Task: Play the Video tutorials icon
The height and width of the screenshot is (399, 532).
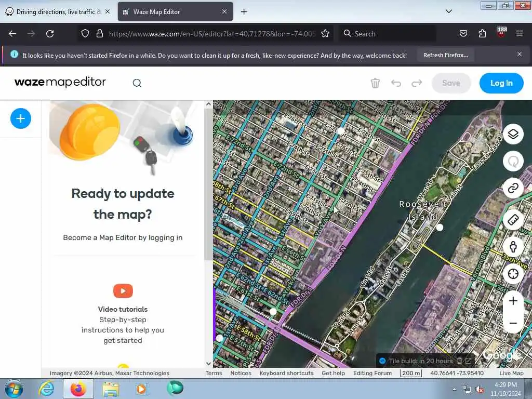Action: coord(123,291)
